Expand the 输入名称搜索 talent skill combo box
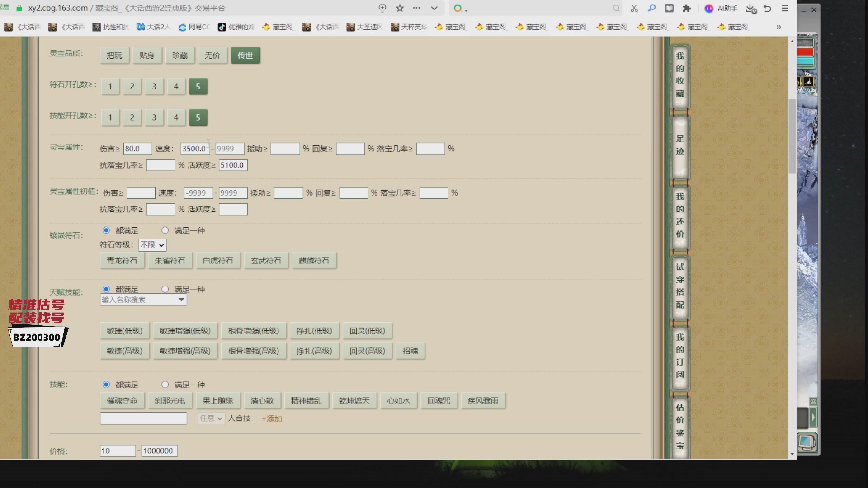868x488 pixels. coord(181,300)
